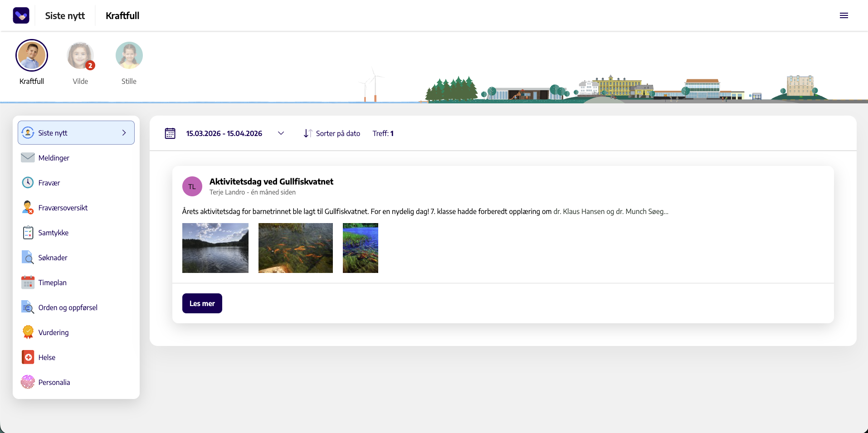868x433 pixels.
Task: Click the app logo icon in the header
Action: point(21,15)
